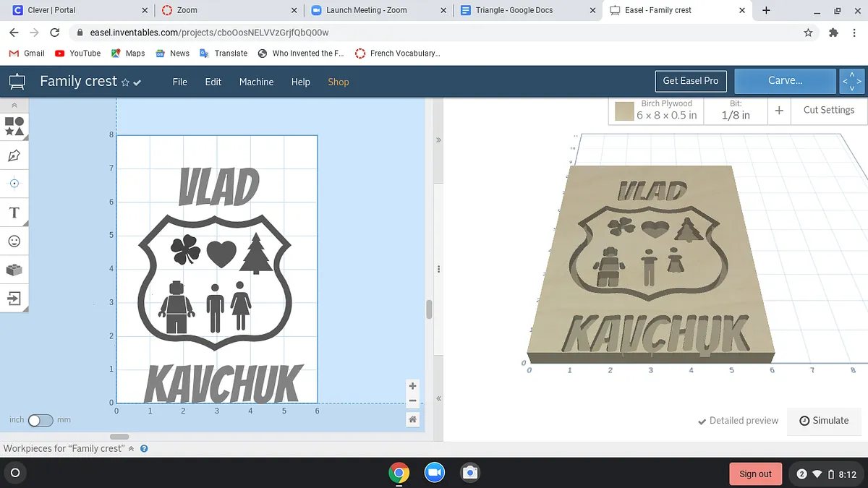Open the system tray showing 8:12
The width and height of the screenshot is (868, 488).
tap(827, 474)
